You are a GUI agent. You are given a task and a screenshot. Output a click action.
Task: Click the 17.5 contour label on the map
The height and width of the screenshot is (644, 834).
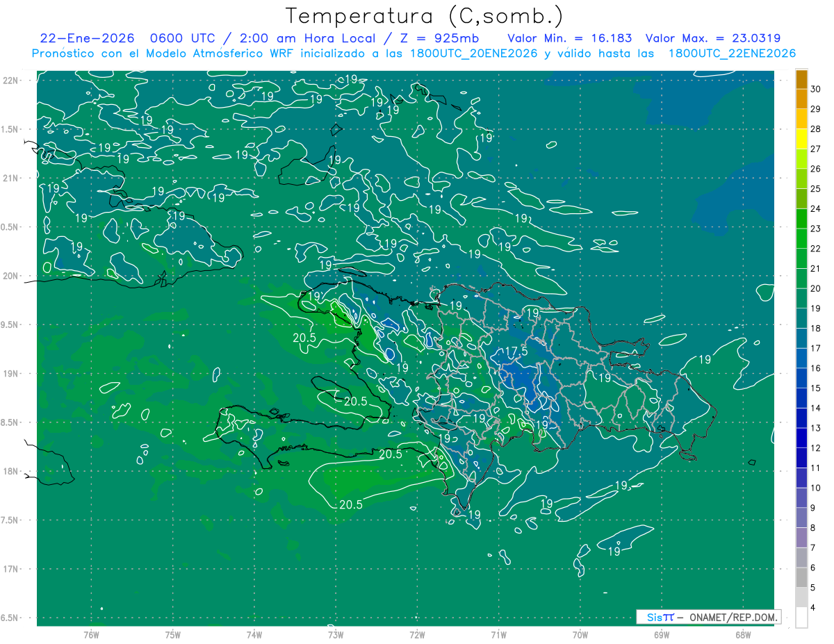tap(516, 352)
